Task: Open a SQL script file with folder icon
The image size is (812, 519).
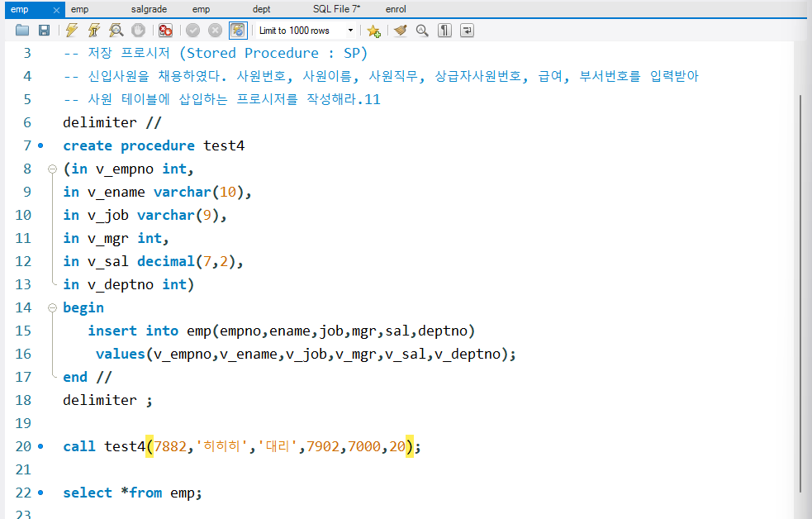Action: (21, 31)
